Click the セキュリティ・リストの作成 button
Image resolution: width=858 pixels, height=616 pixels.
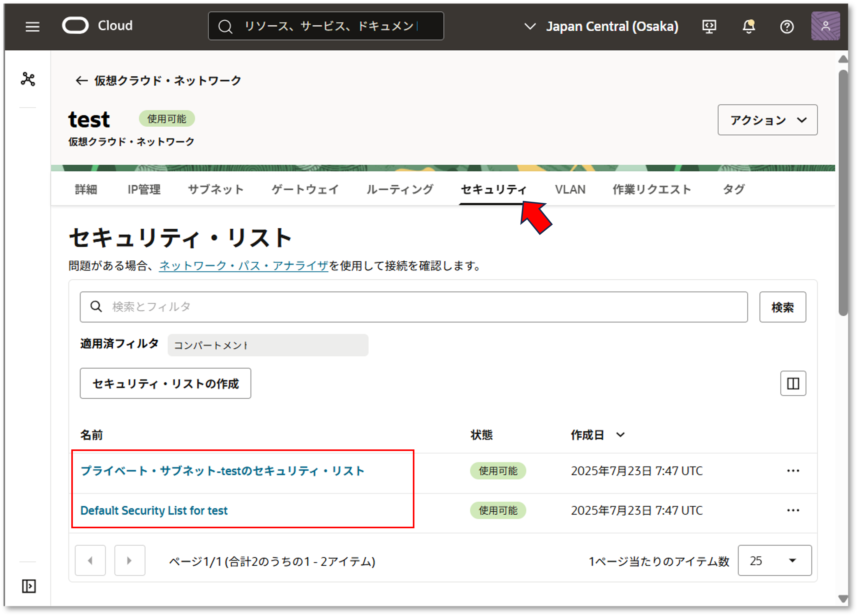(x=165, y=384)
